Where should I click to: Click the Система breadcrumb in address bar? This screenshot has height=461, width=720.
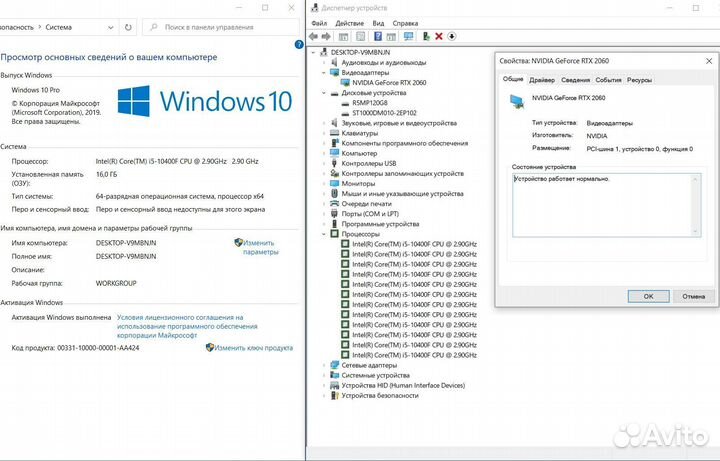coord(58,28)
